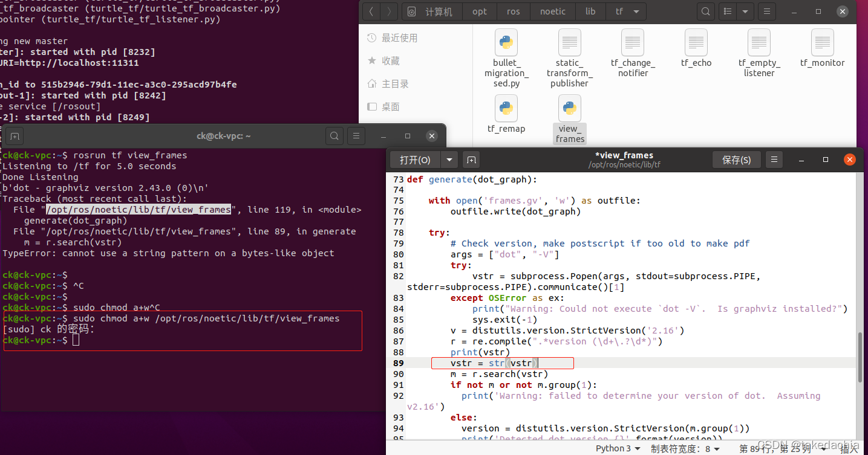Click 'Listening to /tf for 5.0 seconds' line
This screenshot has width=868, height=455.
[x=90, y=166]
